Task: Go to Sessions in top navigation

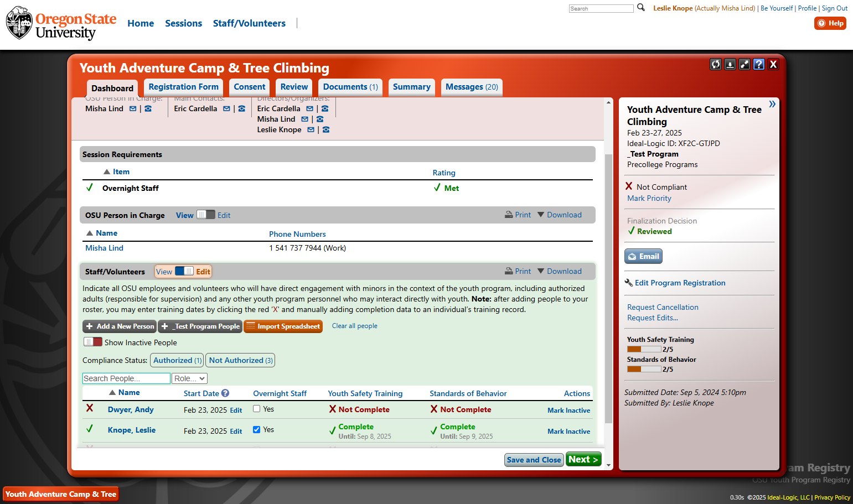Action: pos(183,23)
